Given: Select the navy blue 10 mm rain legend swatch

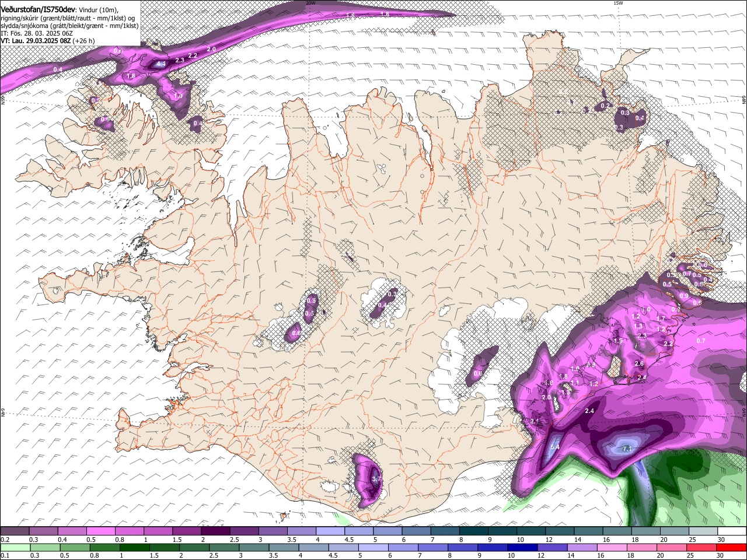Looking at the screenshot, I should click(522, 547).
